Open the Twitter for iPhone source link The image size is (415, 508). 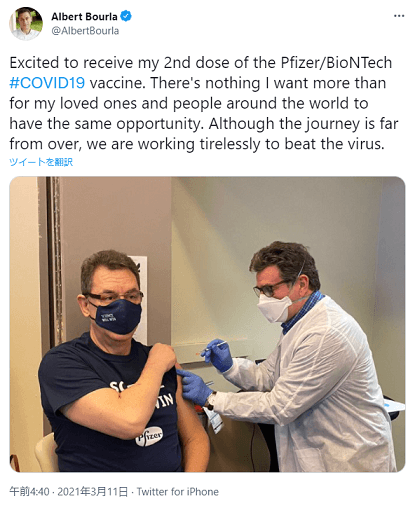178,491
